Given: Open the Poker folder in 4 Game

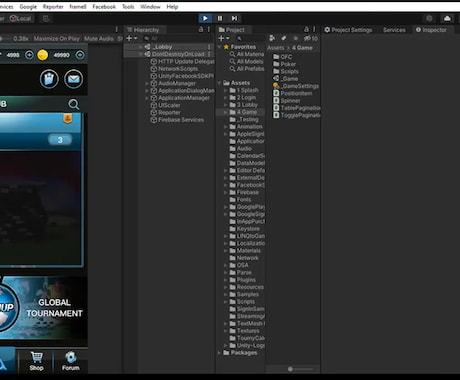Looking at the screenshot, I should [x=285, y=64].
